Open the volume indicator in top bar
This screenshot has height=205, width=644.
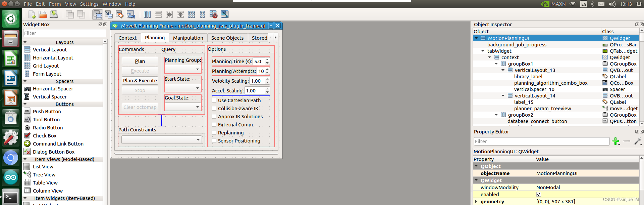tap(612, 4)
